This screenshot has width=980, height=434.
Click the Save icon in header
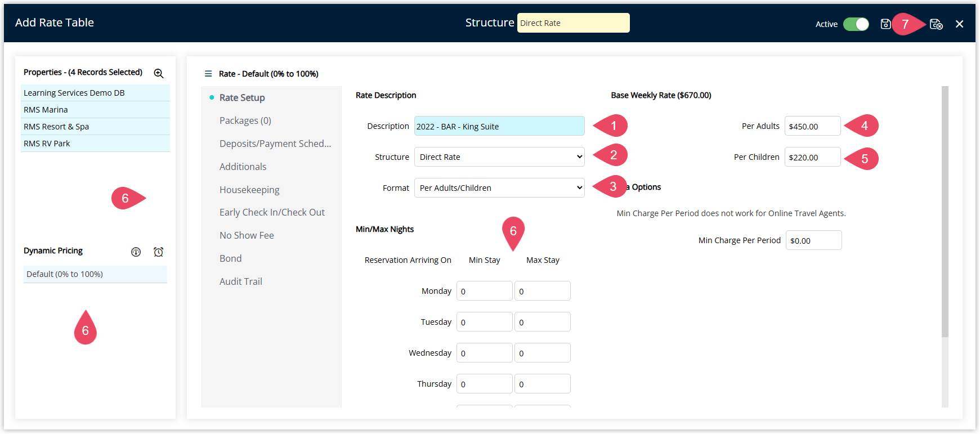point(885,24)
